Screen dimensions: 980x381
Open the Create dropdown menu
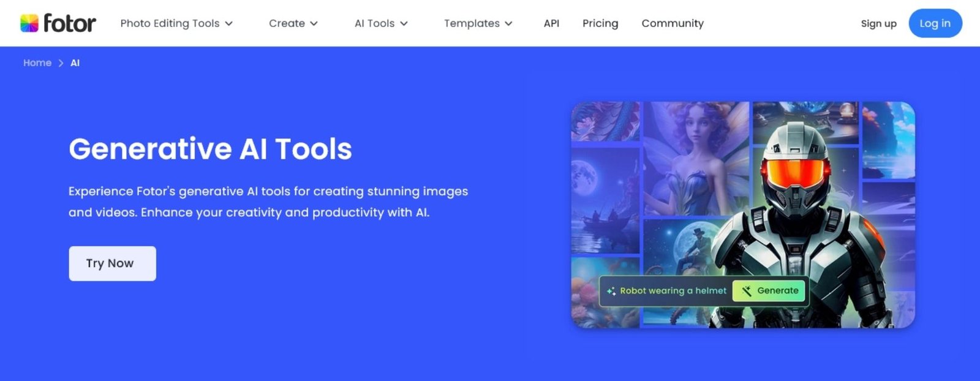point(293,23)
